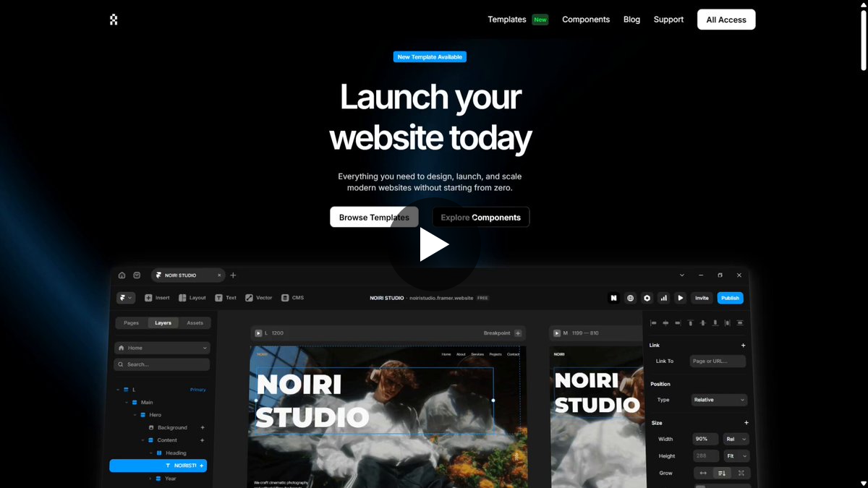The height and width of the screenshot is (488, 868).
Task: Click the home icon in the tab bar
Action: pyautogui.click(x=122, y=275)
